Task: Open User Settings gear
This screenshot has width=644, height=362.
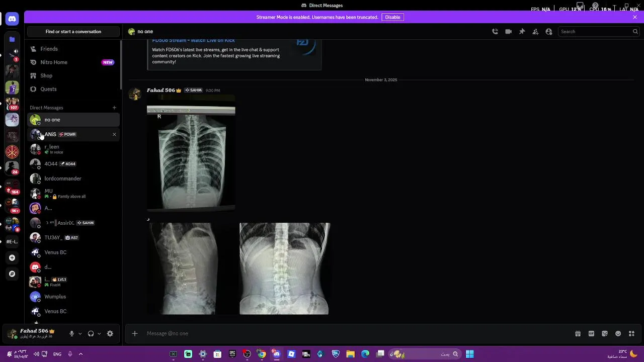Action: coord(110,333)
